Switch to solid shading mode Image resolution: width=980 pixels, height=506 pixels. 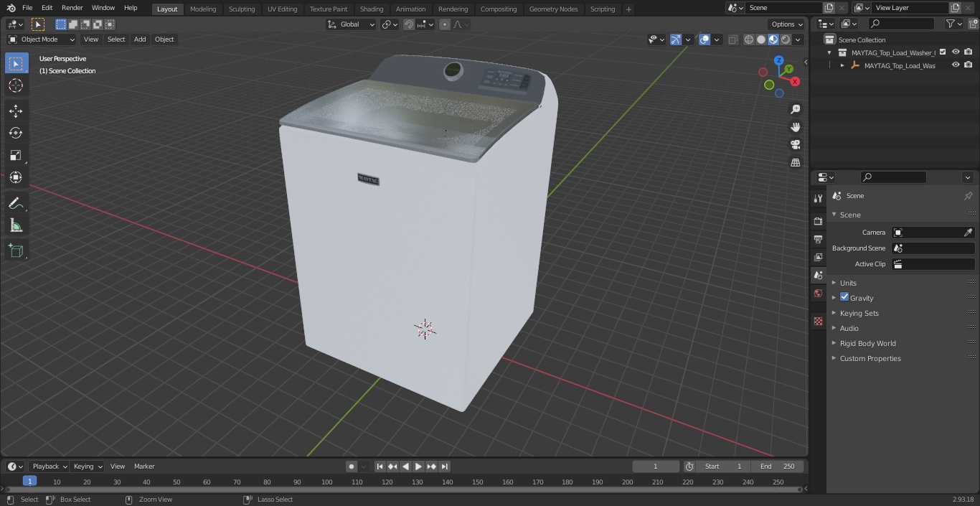761,39
